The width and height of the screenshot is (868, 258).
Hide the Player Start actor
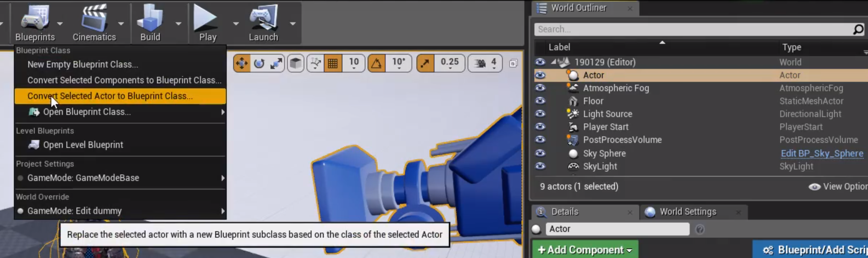tap(540, 127)
